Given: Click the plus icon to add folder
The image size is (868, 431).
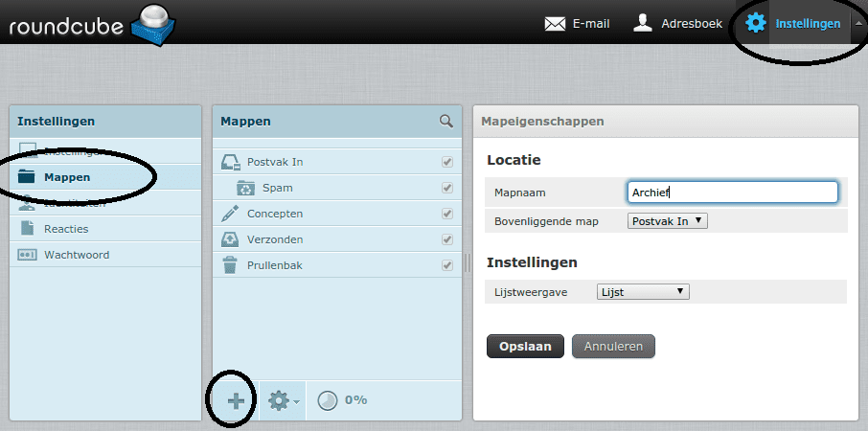Looking at the screenshot, I should pos(236,400).
